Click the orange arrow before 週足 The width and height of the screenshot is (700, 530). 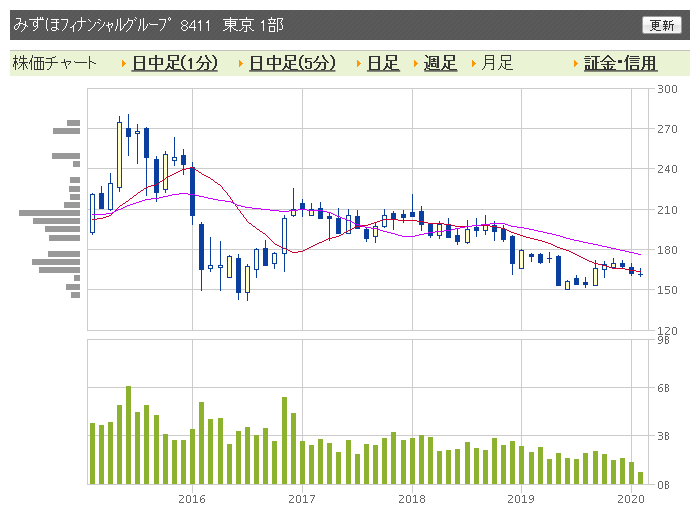click(x=416, y=63)
